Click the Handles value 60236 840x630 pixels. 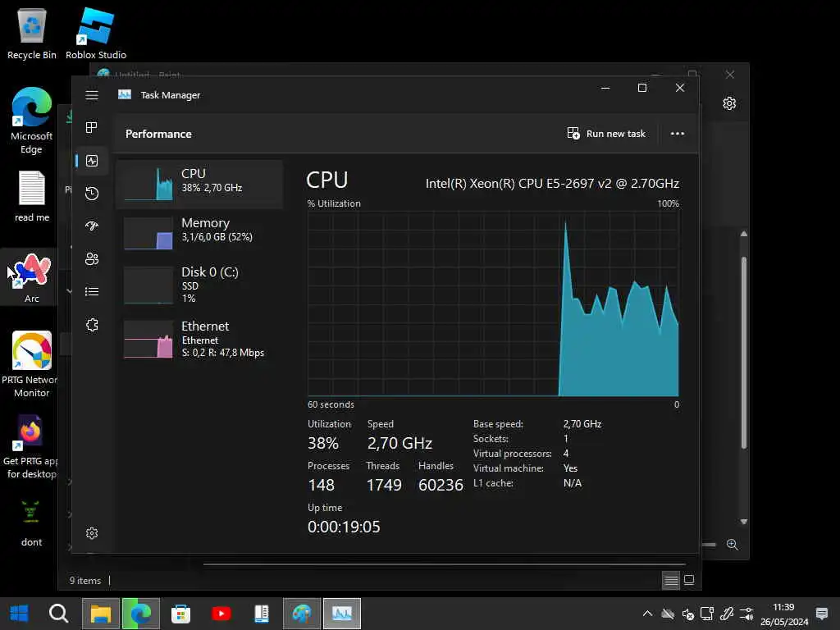tap(441, 486)
